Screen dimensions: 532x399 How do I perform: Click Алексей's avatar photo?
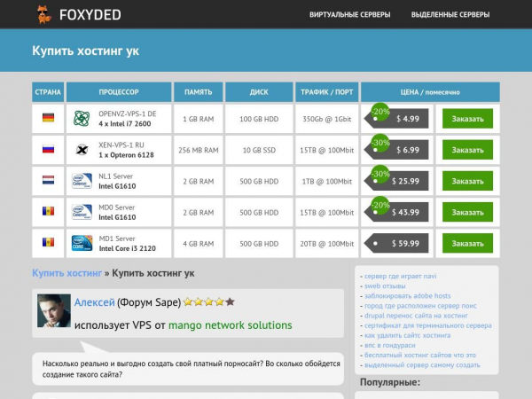pyautogui.click(x=54, y=311)
